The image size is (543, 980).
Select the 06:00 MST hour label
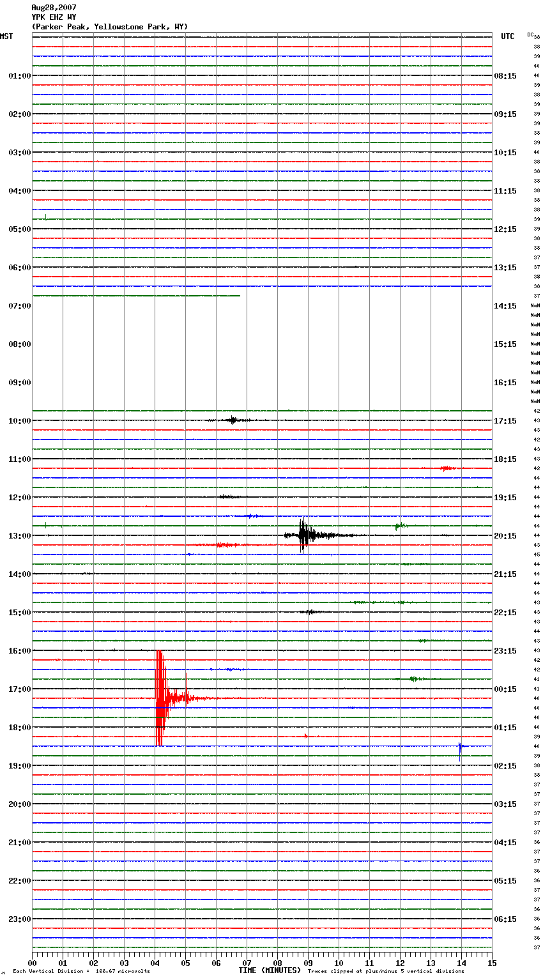coord(19,268)
